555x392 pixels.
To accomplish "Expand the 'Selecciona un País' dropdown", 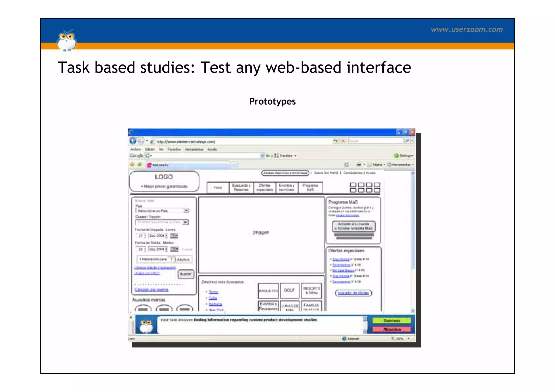I will tap(186, 210).
